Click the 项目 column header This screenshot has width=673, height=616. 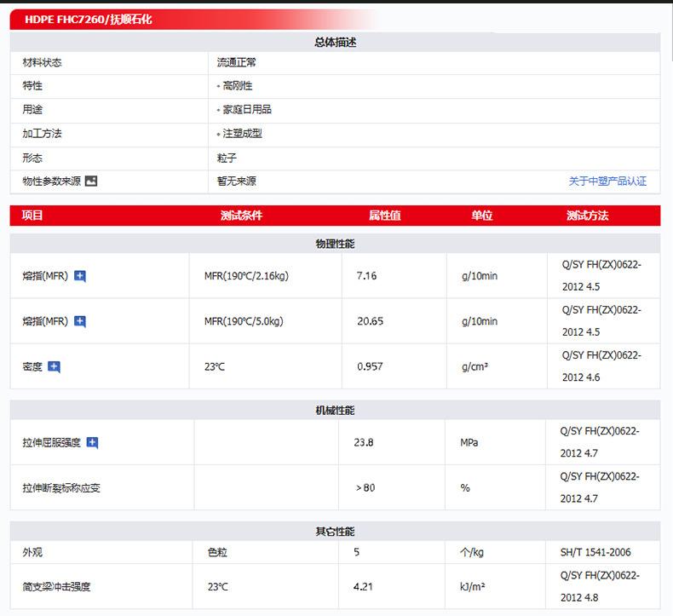32,216
